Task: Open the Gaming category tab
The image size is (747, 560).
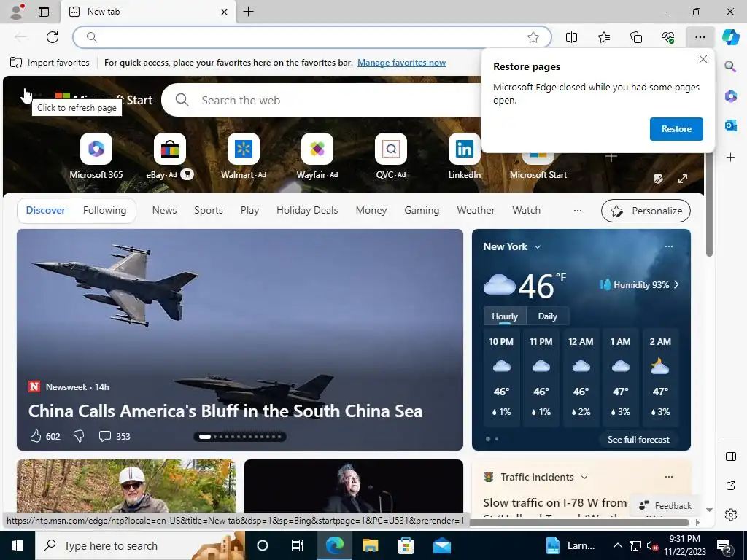Action: [x=422, y=211]
